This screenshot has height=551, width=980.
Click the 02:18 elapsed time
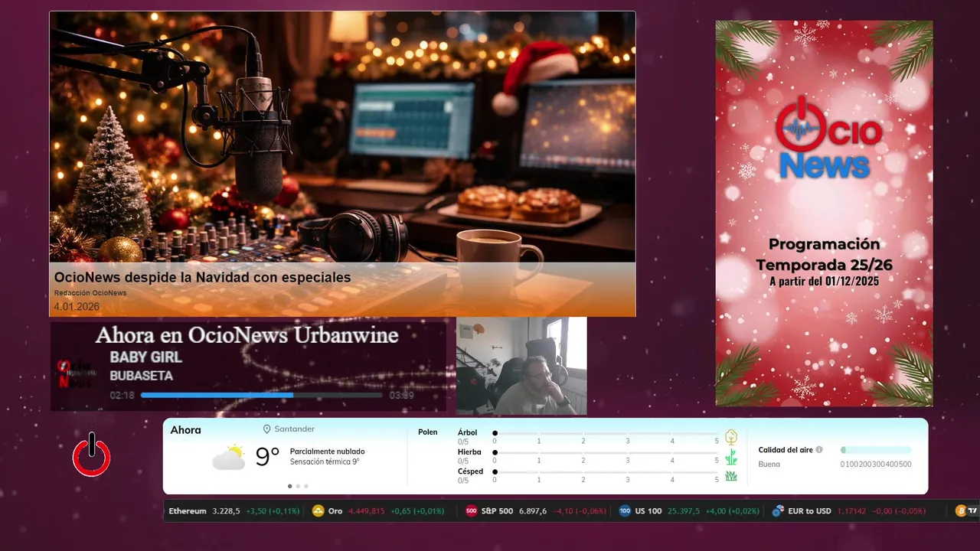(122, 396)
